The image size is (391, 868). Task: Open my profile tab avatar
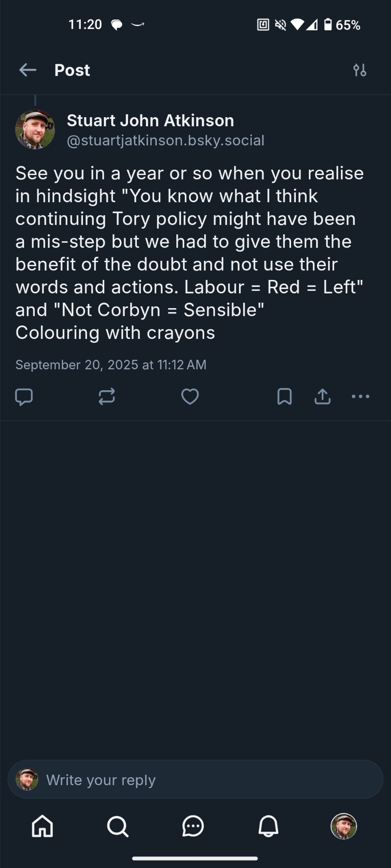pos(344,826)
